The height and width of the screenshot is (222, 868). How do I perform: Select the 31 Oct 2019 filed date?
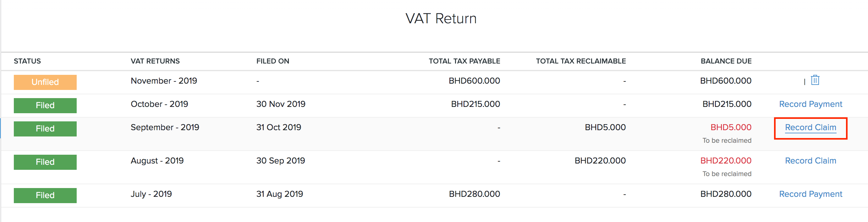click(x=278, y=128)
